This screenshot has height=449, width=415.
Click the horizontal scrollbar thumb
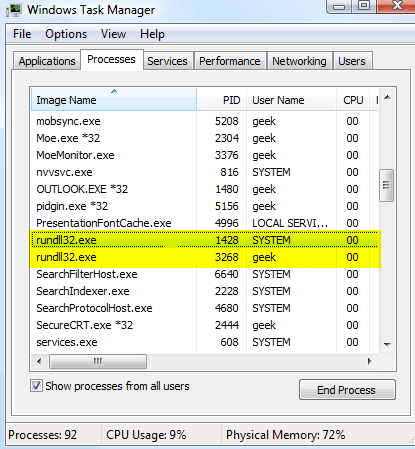pos(98,361)
